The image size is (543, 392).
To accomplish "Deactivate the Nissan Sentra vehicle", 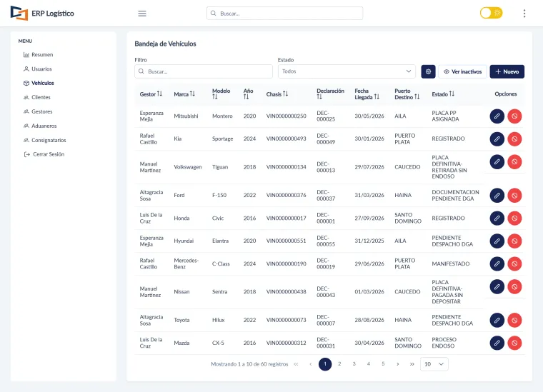I will point(514,286).
